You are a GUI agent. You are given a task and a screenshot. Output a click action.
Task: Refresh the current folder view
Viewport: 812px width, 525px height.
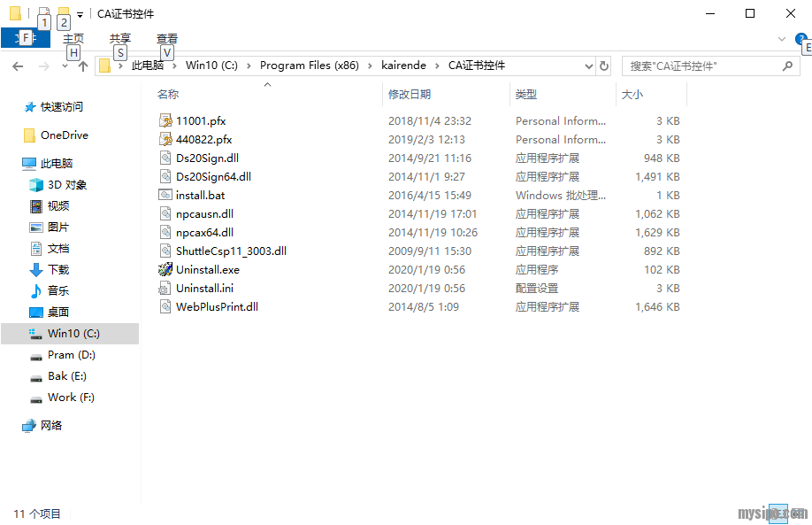[x=604, y=66]
